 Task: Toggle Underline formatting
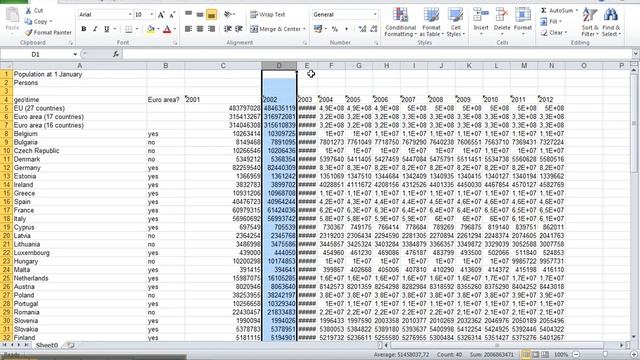[x=107, y=29]
